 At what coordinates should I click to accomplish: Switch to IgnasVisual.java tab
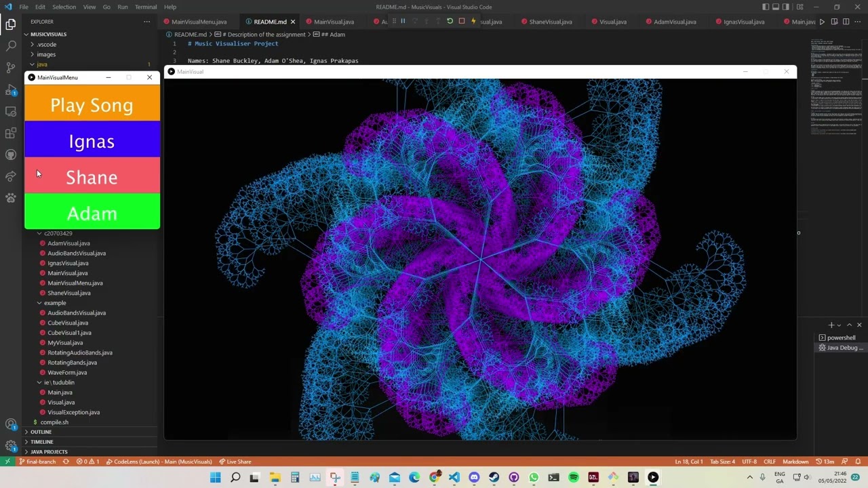pos(743,22)
